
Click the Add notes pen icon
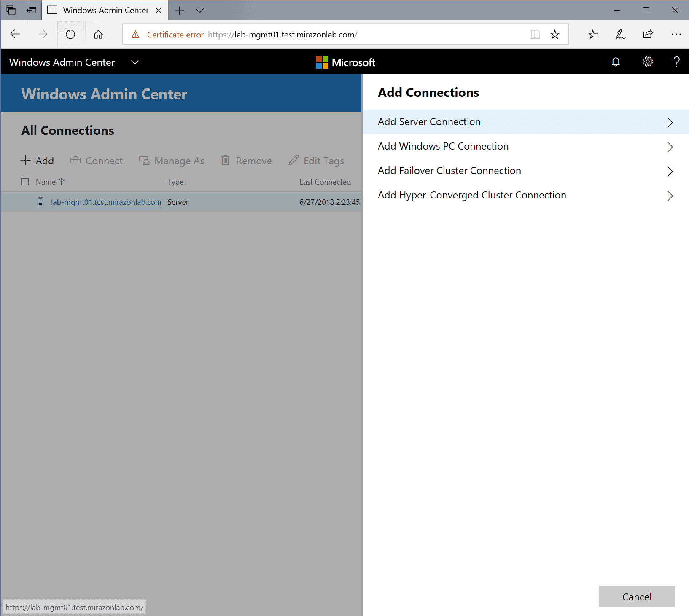(x=620, y=35)
